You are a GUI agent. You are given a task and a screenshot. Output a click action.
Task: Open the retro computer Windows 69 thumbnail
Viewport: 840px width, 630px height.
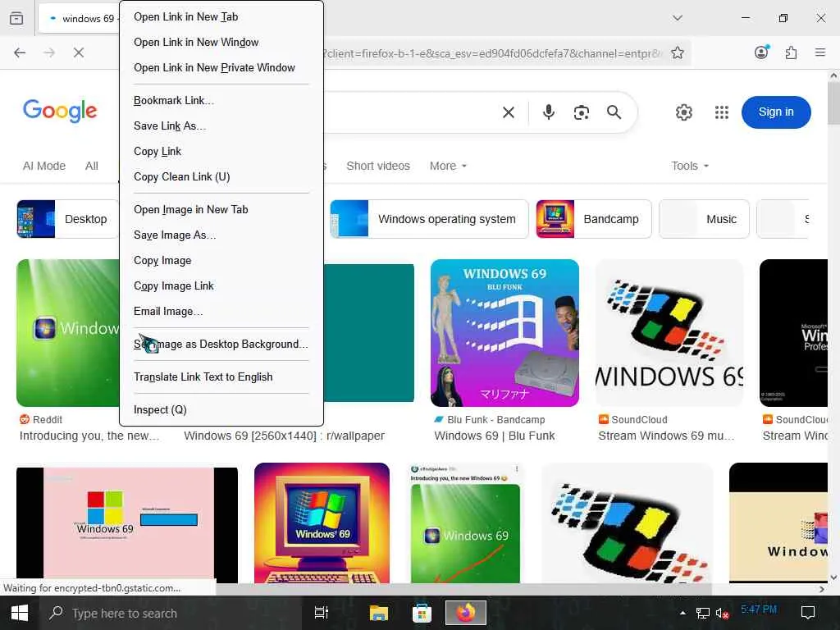(x=322, y=523)
